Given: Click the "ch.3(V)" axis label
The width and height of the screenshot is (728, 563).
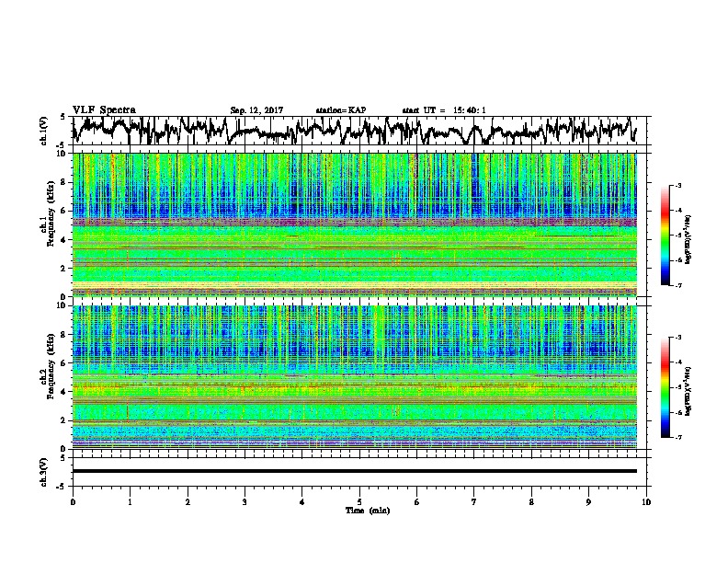Looking at the screenshot, I should point(44,473).
